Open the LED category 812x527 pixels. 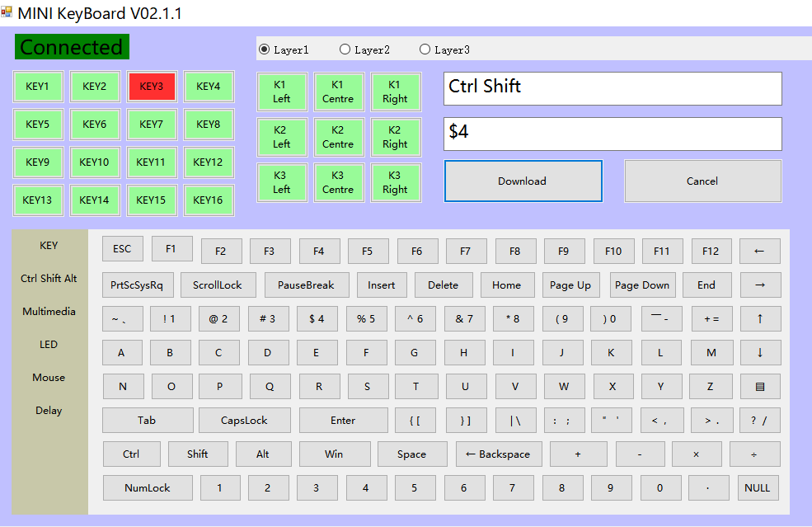pos(49,345)
